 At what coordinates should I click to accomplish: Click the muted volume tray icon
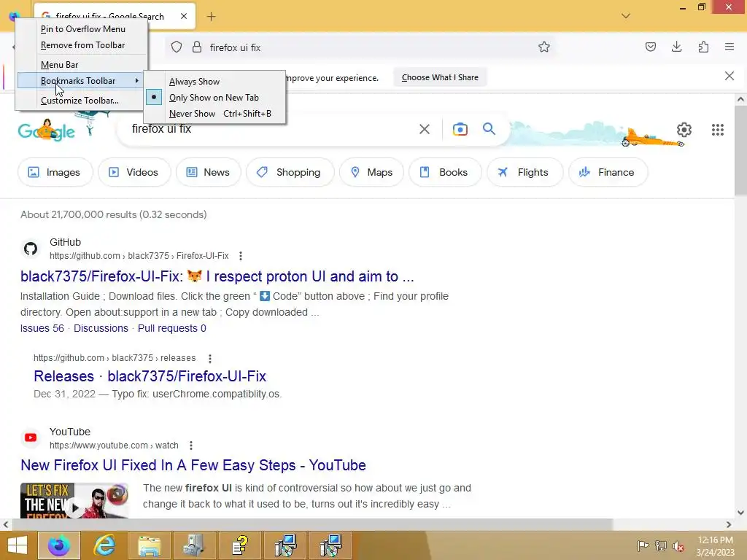coord(678,545)
